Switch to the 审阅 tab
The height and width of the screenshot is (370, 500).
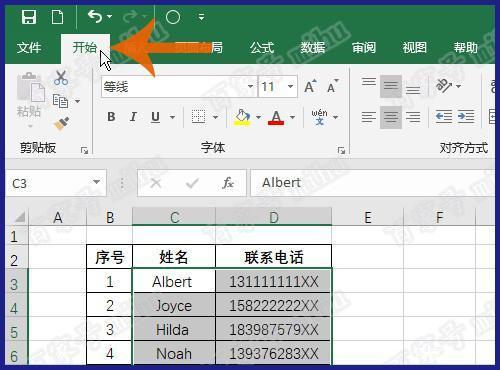click(364, 48)
